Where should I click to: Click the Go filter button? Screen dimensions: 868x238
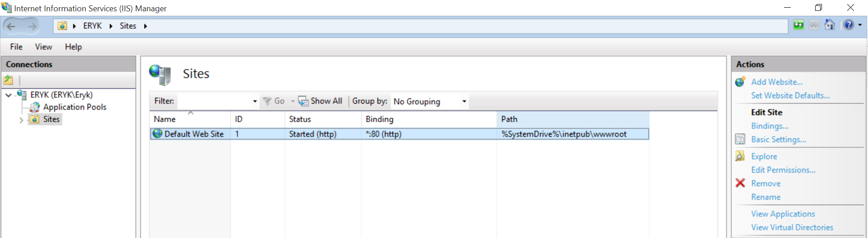274,101
